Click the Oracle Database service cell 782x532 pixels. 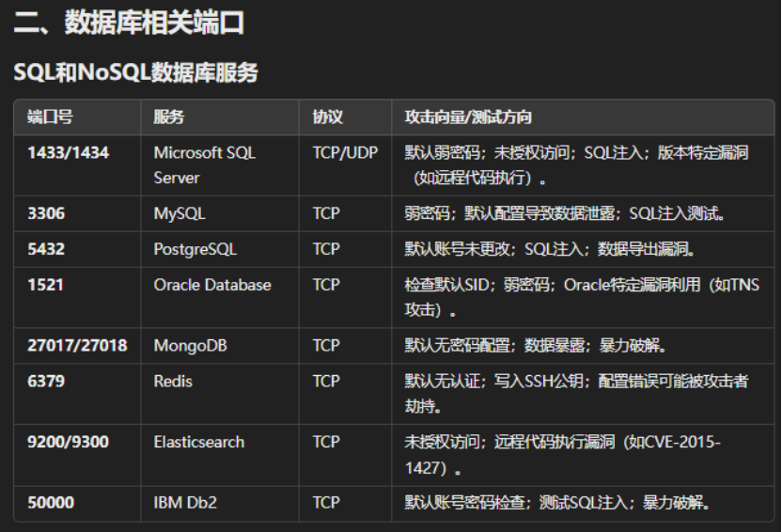coord(212,285)
